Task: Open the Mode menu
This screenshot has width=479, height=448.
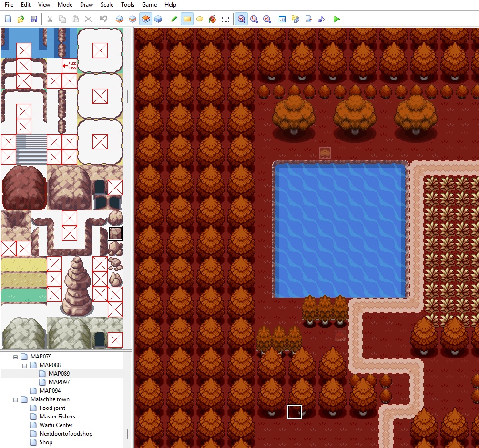Action: click(x=65, y=5)
